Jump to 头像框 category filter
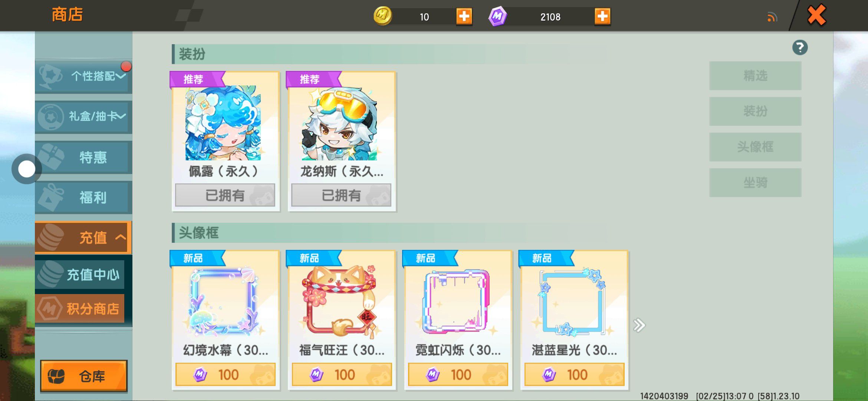This screenshot has width=868, height=401. pyautogui.click(x=755, y=147)
